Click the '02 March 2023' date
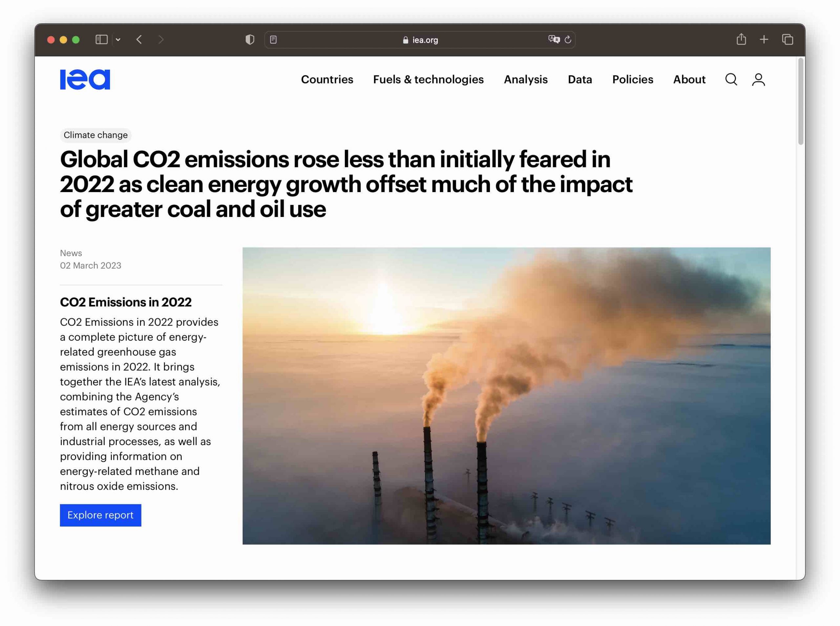Viewport: 840px width, 626px height. [91, 266]
